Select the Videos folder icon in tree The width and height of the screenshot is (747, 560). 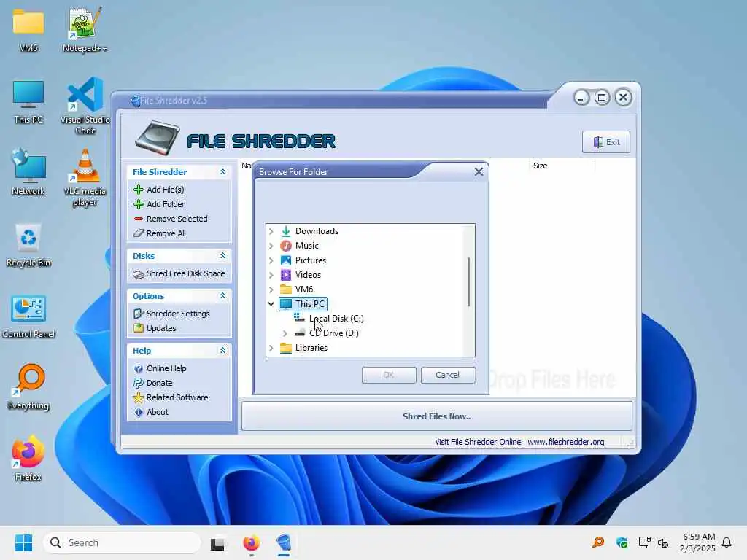coord(286,275)
